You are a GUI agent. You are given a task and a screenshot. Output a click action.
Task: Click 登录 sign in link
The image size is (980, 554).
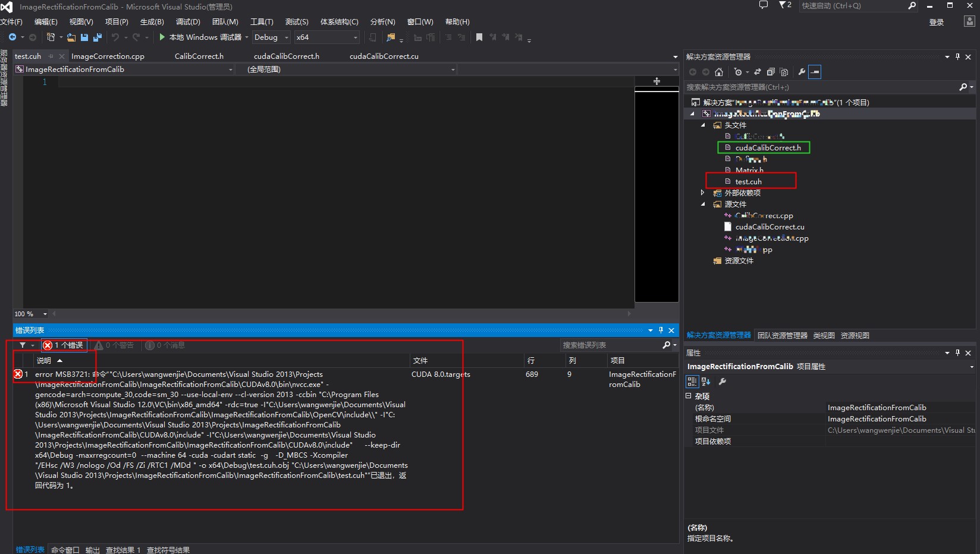tap(937, 22)
